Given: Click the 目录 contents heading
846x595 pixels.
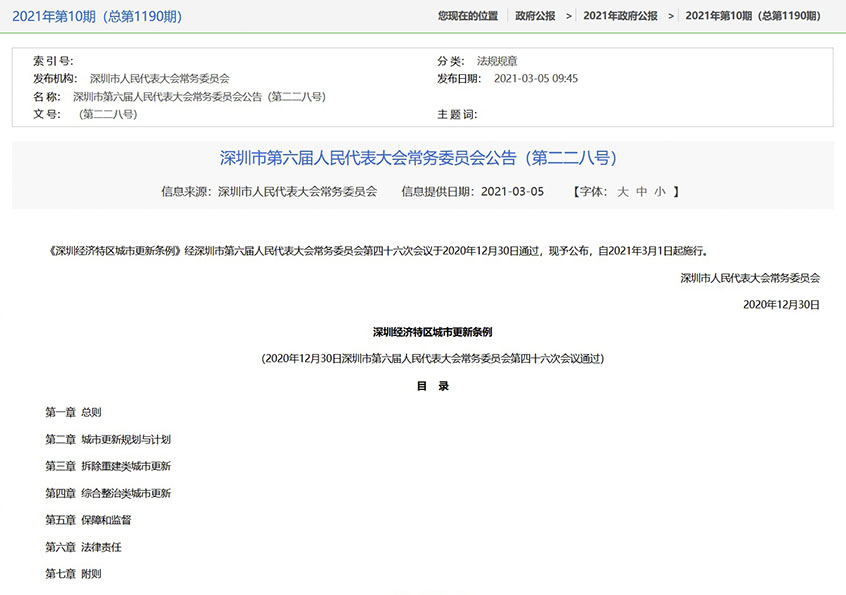Looking at the screenshot, I should coord(432,385).
